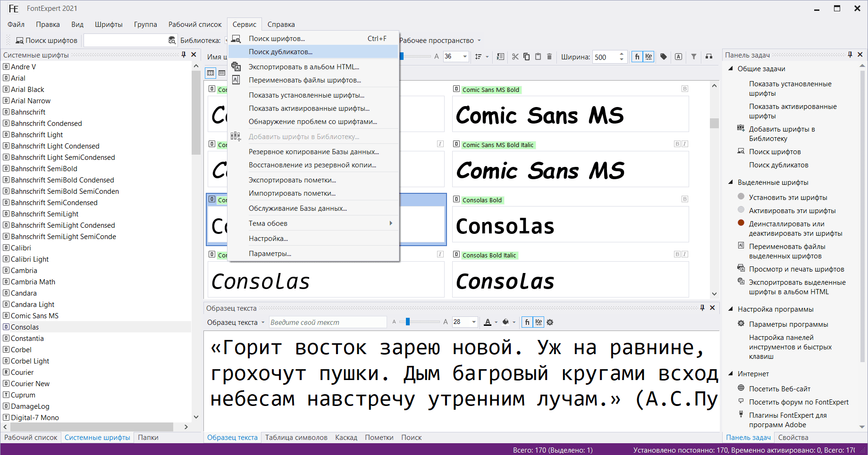Switch to the details list view icon
This screenshot has width=868, height=455.
click(222, 73)
